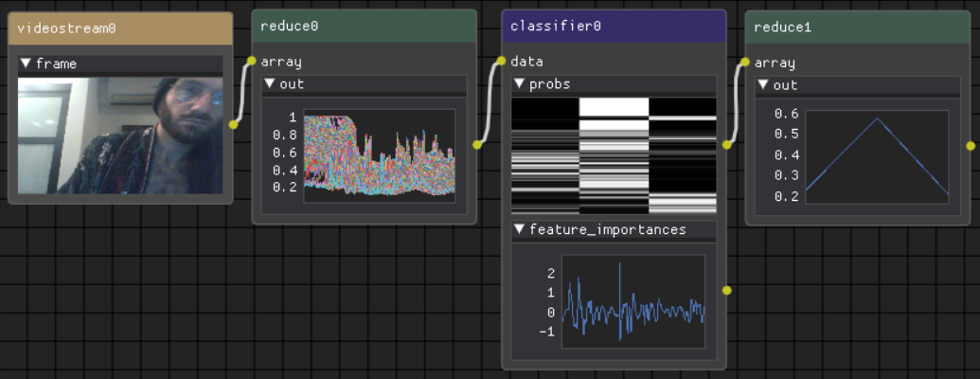The image size is (980, 379).
Task: Click the frame output pin on videostream0
Action: point(233,124)
